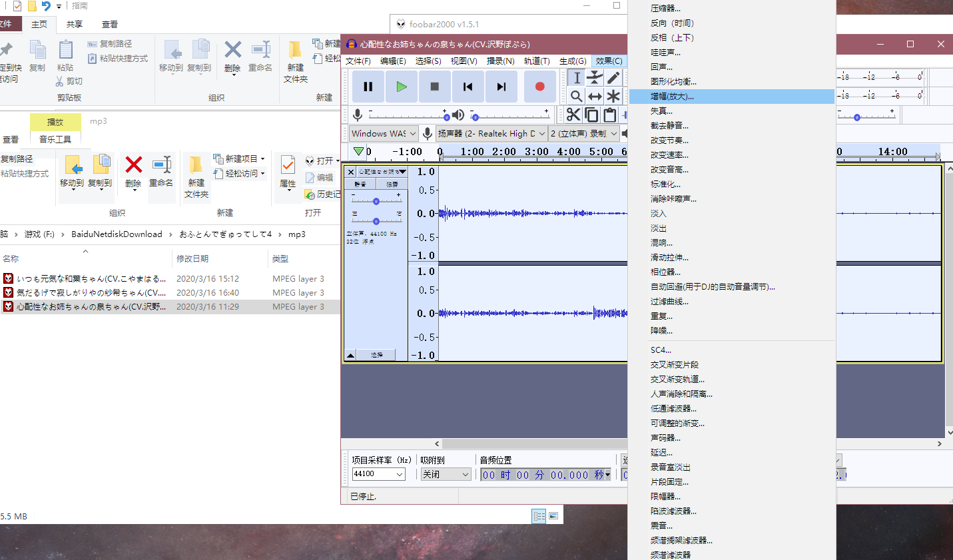Viewport: 953px width, 560px height.
Task: Select file 気だるげで寂しがりやの紗希ちゃん mp3
Action: click(x=91, y=292)
